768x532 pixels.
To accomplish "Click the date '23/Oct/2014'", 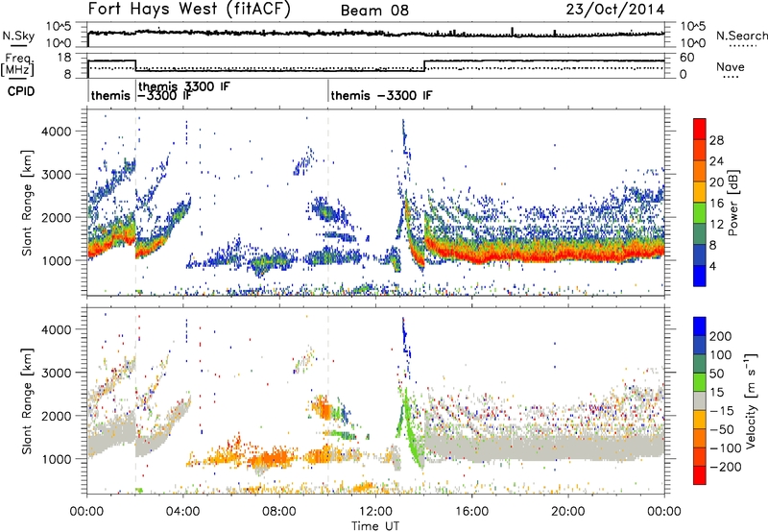I will tap(615, 10).
